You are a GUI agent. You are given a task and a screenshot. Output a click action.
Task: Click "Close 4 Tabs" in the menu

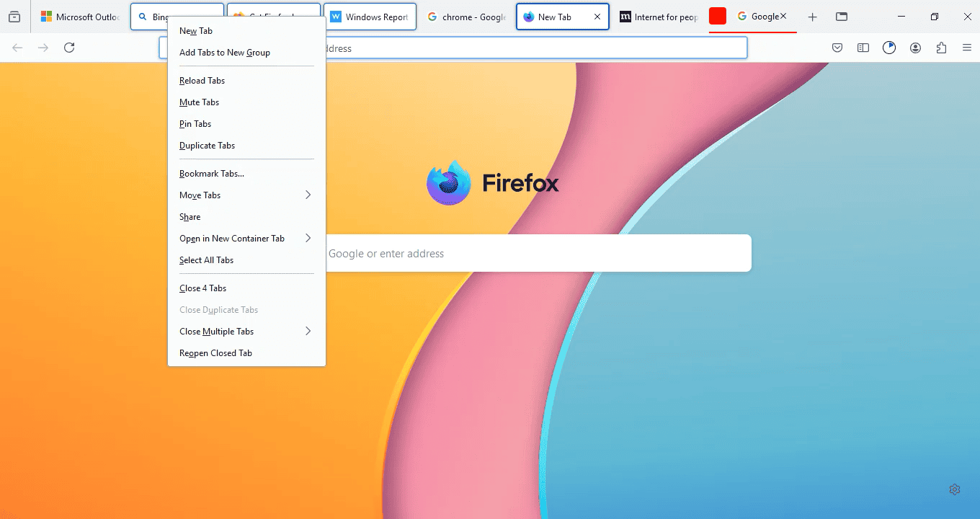(246, 288)
